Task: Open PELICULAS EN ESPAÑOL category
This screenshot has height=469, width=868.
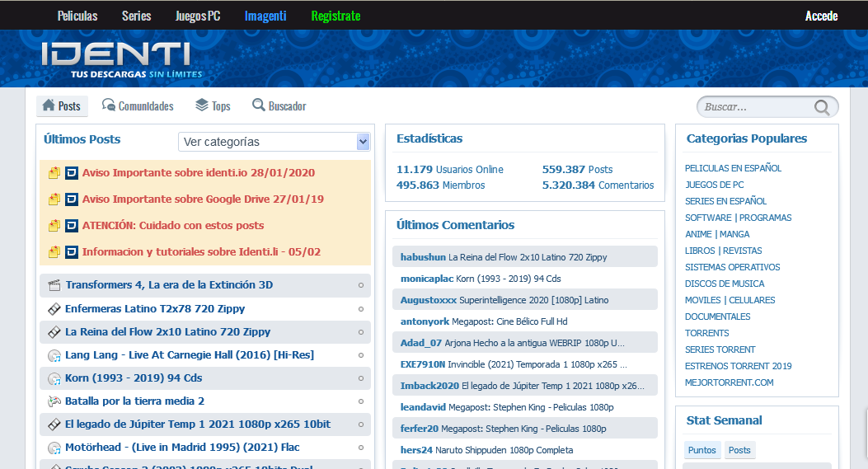Action: 733,168
